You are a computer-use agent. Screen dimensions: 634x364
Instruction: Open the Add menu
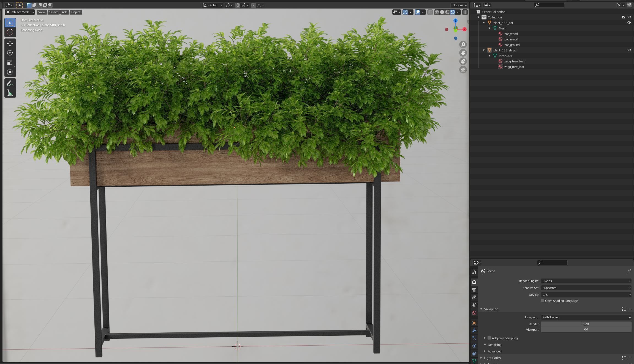tap(64, 12)
